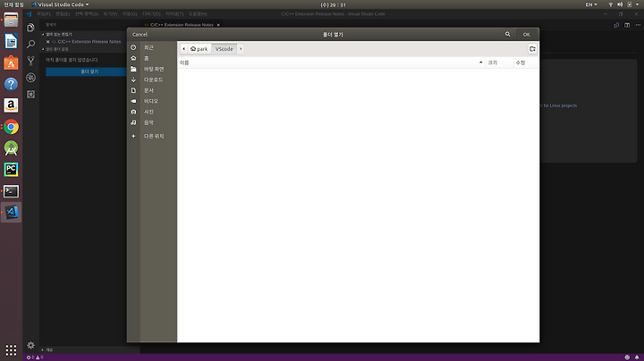
Task: Open the File (파일) menu in VS Code
Action: (x=44, y=14)
